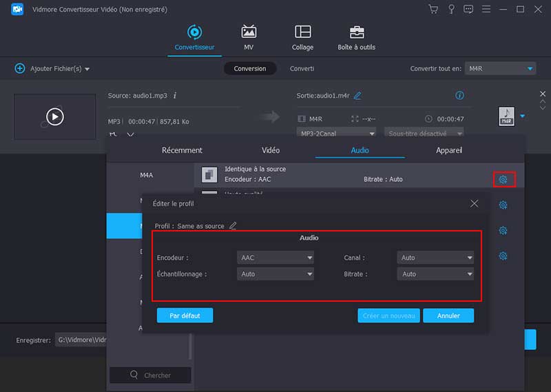Play the audio1 thumbnail preview
Viewport: 551px width, 392px height.
point(55,116)
